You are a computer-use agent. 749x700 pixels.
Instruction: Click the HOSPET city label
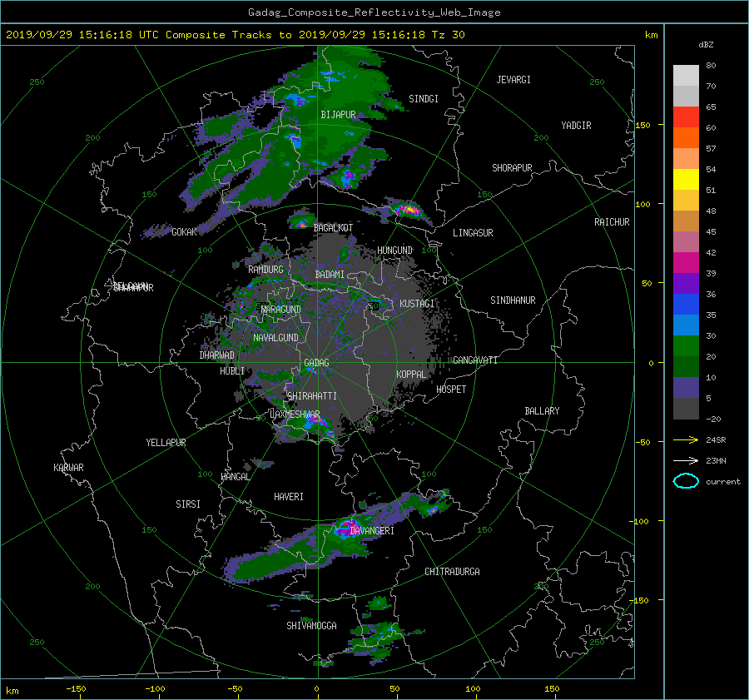pyautogui.click(x=451, y=390)
